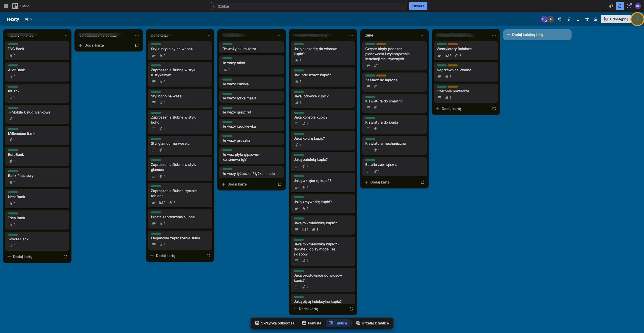The width and height of the screenshot is (644, 333).
Task: Open list actions for Wentylatory Rolnicze list
Action: pos(494,35)
